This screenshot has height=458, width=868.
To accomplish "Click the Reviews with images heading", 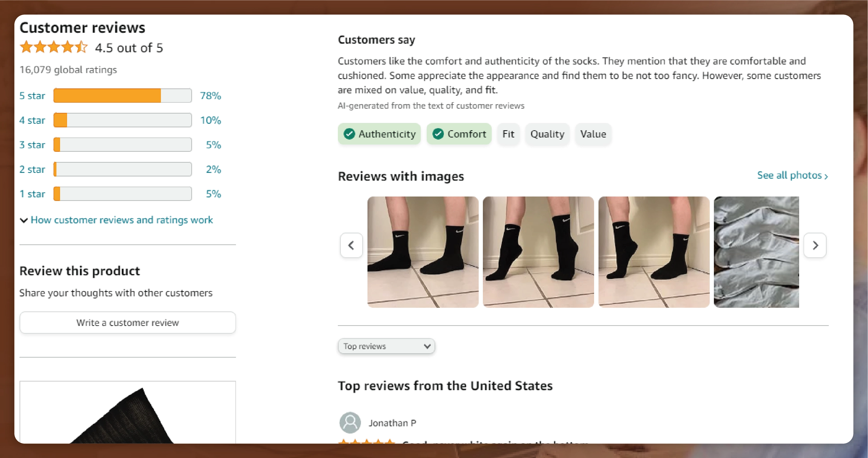I will (401, 176).
